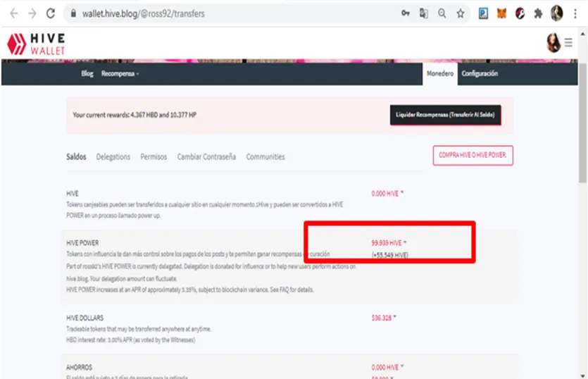Click the Hive Wallet logo
Image resolution: width=588 pixels, height=379 pixels.
point(36,44)
